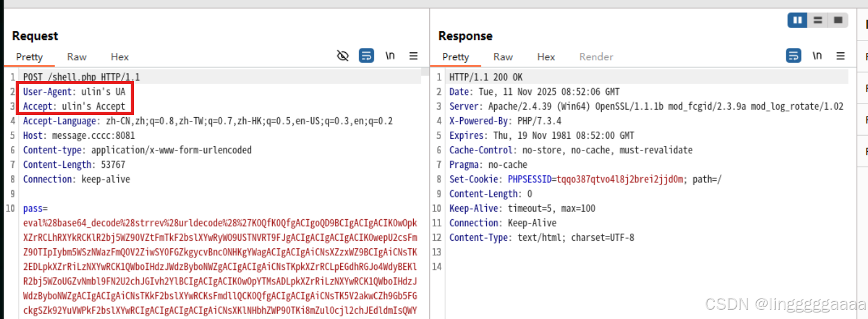868x319 pixels.
Task: Click the X-Powered-By: PHP/7.3.4 header
Action: click(x=506, y=121)
